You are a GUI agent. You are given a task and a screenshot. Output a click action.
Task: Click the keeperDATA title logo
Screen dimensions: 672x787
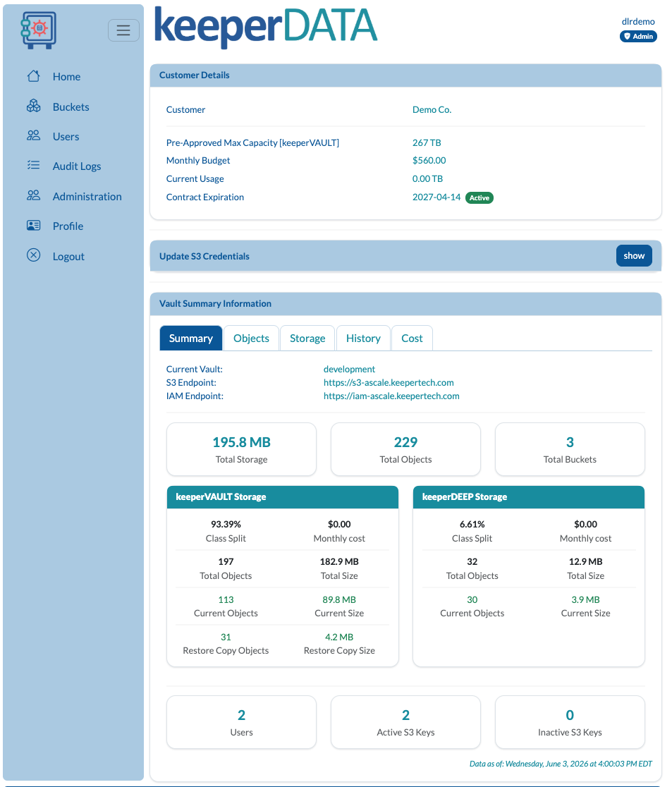(266, 27)
